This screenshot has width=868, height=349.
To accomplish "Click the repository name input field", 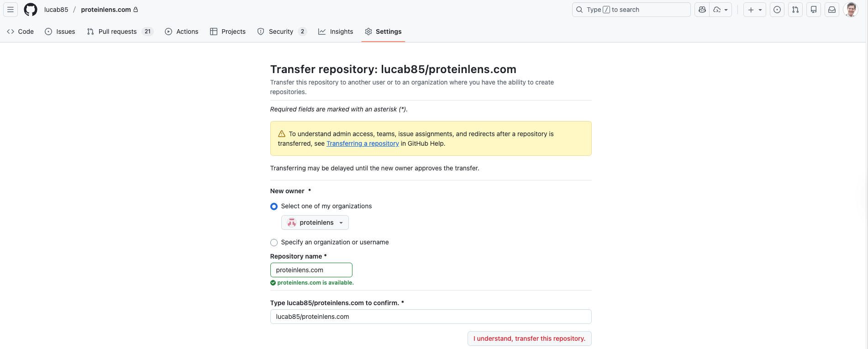I will (311, 270).
